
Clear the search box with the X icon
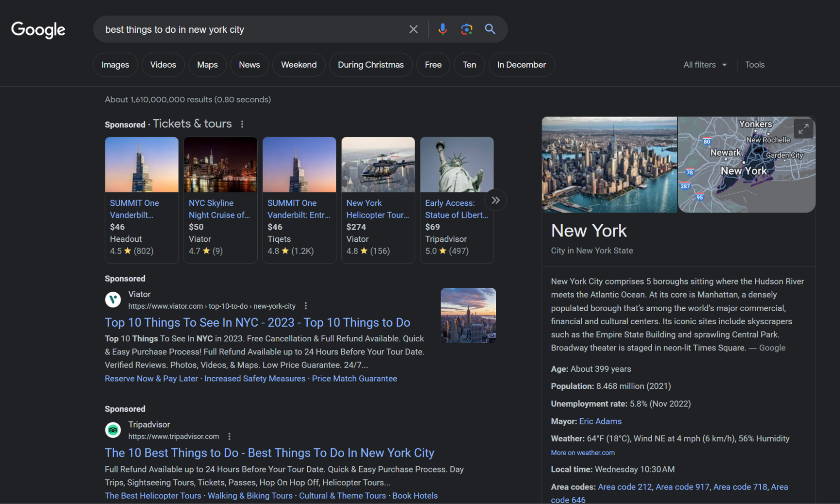pyautogui.click(x=413, y=29)
